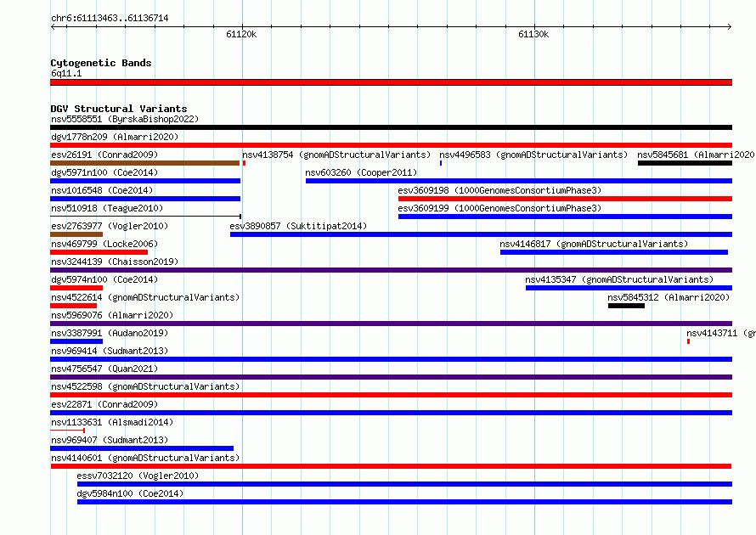Click the red esv3609198 variant bar
756x535 pixels.
565,199
